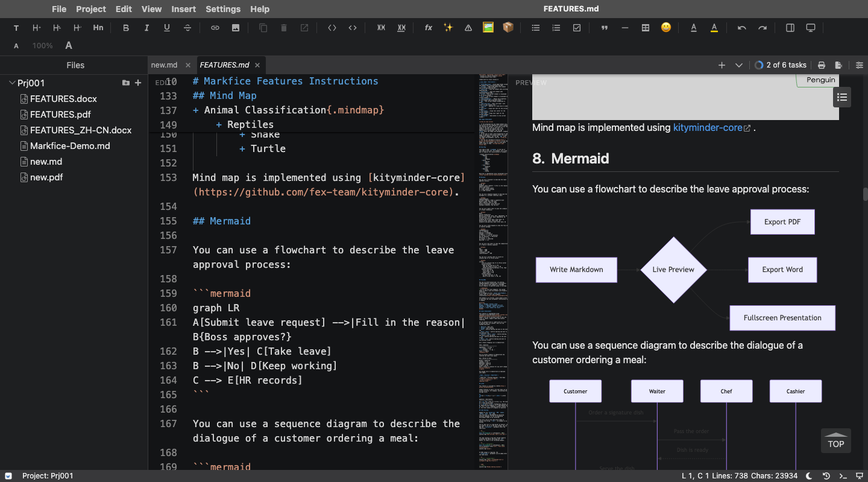Decrease editor font size small A
This screenshot has height=482, width=868.
click(16, 46)
